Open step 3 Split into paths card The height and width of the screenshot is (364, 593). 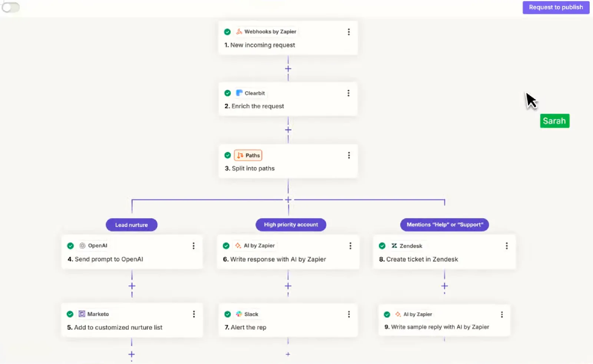click(x=288, y=161)
